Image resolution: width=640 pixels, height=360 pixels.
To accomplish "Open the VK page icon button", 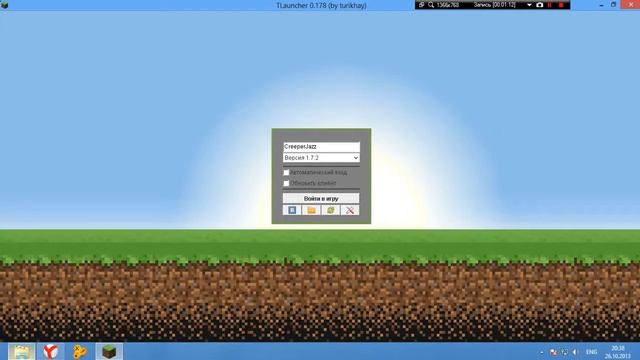I will tap(292, 210).
